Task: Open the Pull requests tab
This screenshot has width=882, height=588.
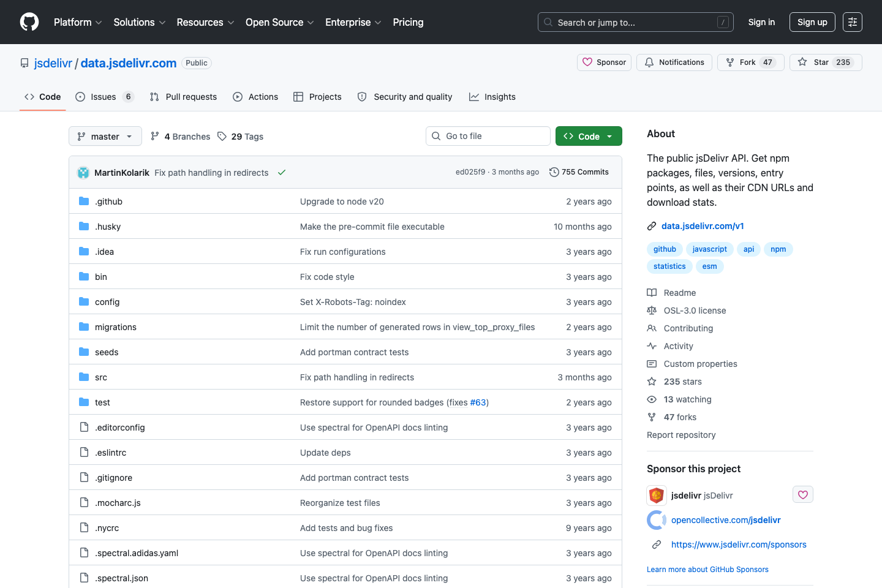Action: 183,96
